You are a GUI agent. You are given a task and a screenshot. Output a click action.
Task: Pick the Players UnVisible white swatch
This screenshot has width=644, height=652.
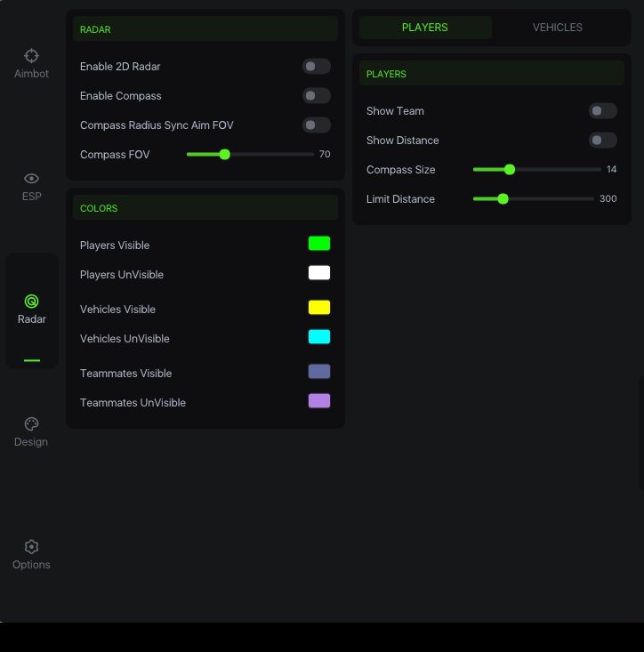[x=319, y=273]
